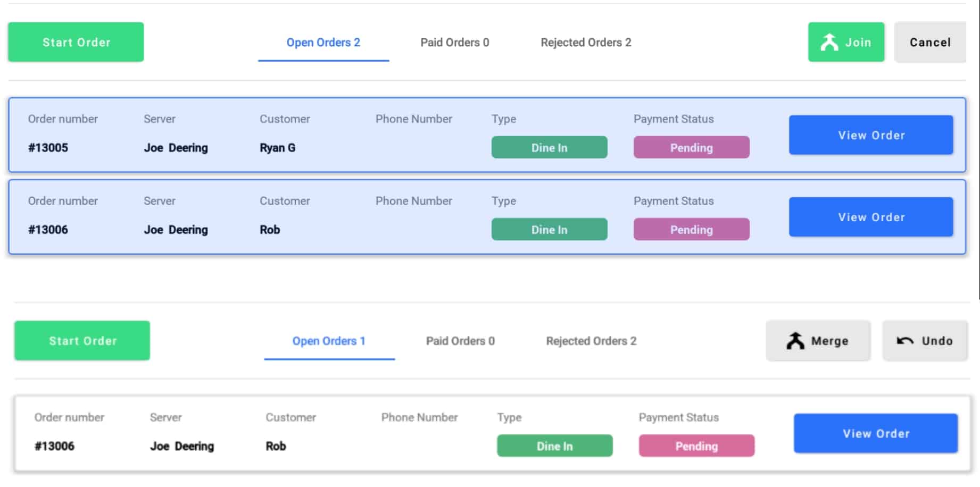Screen dimensions: 980x487
Task: Click the top Start Order button
Action: pos(76,42)
